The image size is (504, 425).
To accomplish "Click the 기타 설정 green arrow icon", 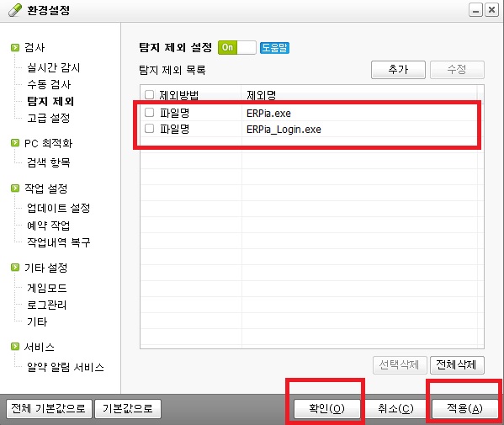I will click(x=15, y=267).
